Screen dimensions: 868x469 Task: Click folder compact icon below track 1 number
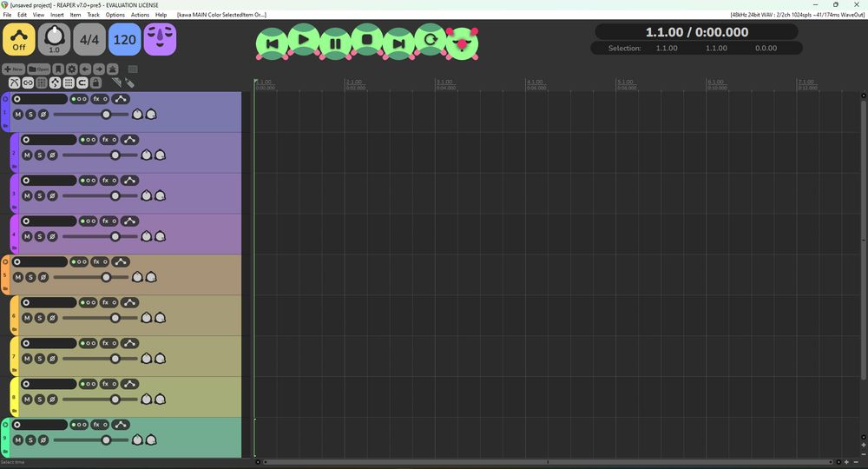[5, 126]
